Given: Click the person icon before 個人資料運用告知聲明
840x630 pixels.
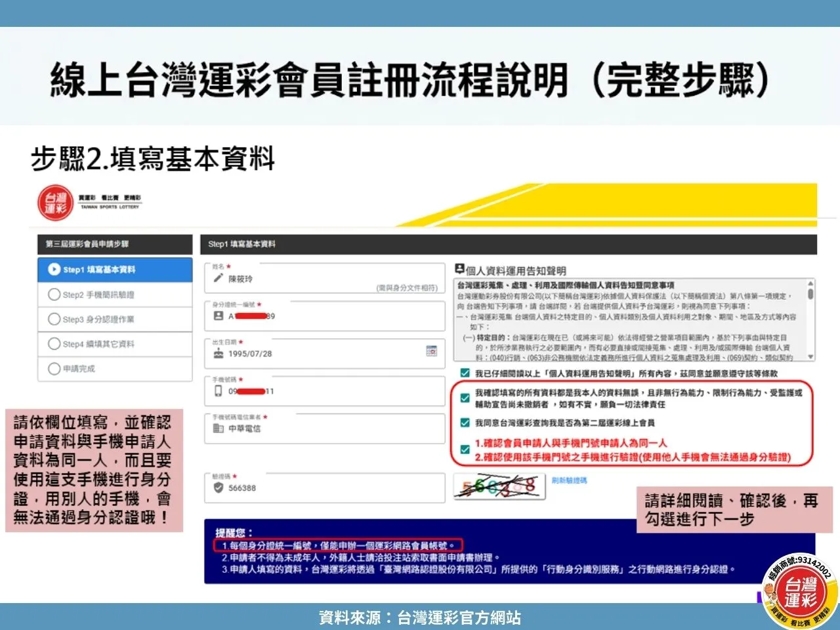Looking at the screenshot, I should 459,269.
